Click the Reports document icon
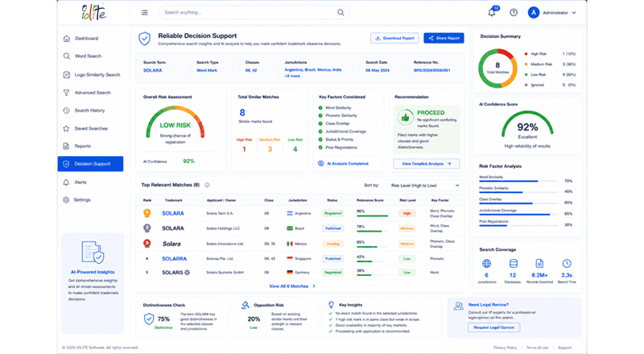Screen dimensions: 644x354 [66, 146]
